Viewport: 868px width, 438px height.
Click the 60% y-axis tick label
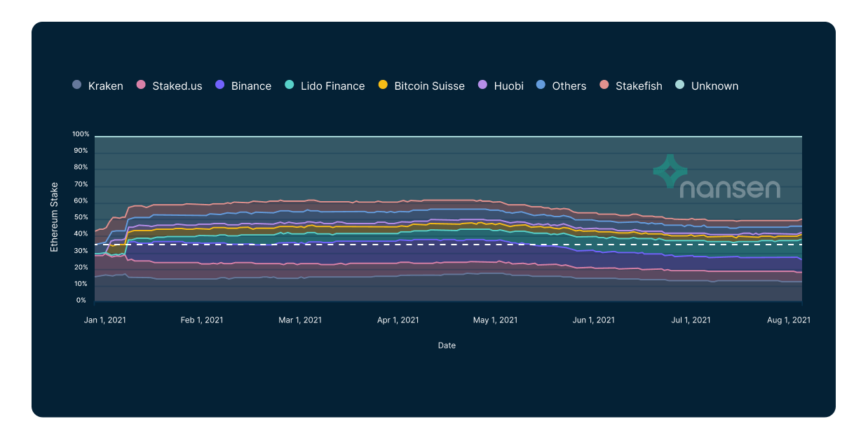tap(82, 200)
